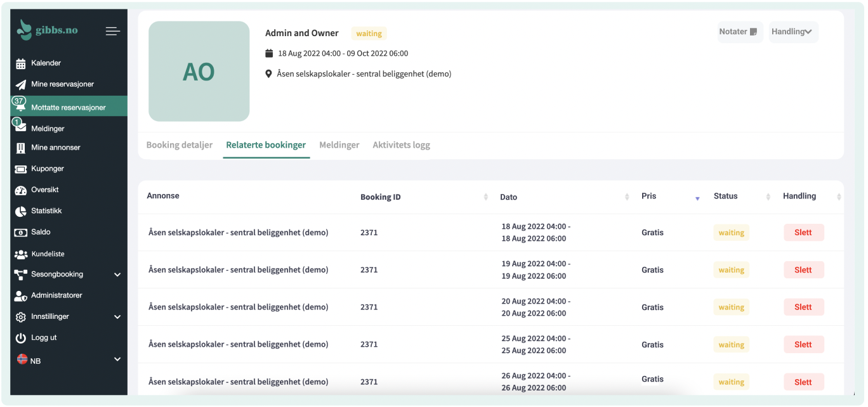Click waiting status in 18 Aug row
Image resolution: width=868 pixels, height=407 pixels.
coord(732,233)
